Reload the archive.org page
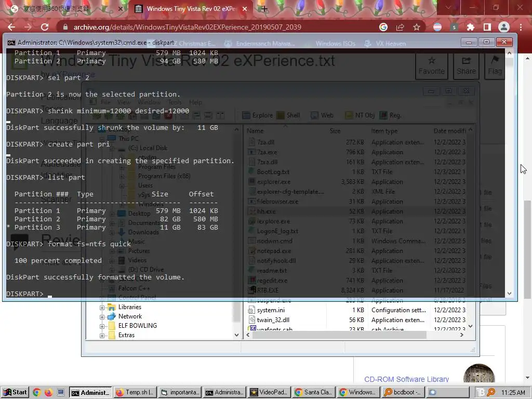532x399 pixels. tap(45, 27)
